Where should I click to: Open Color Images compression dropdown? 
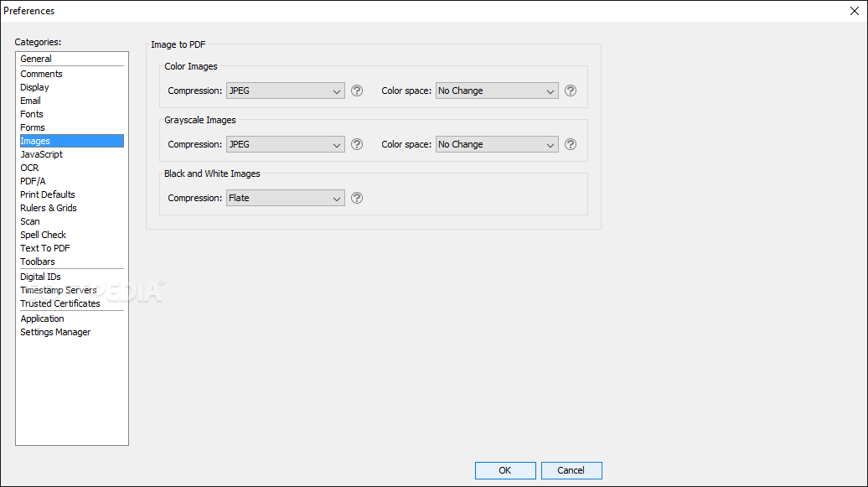[x=286, y=91]
